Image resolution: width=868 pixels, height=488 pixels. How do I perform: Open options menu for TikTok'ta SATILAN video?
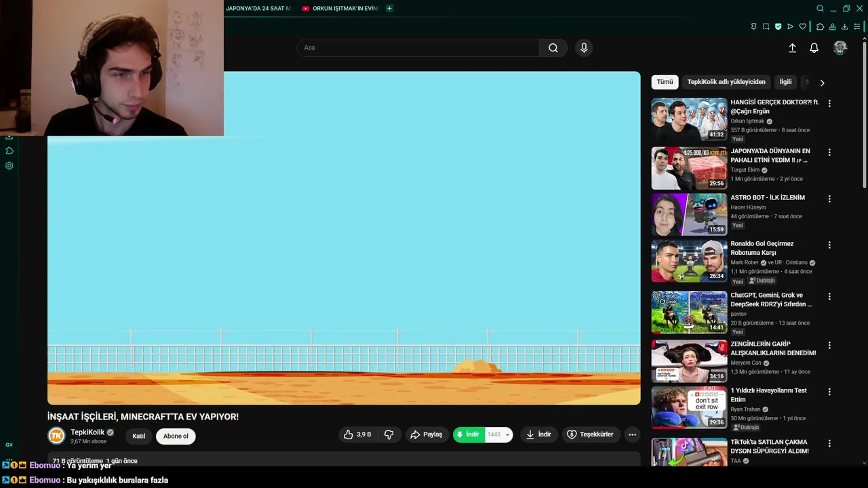click(829, 443)
